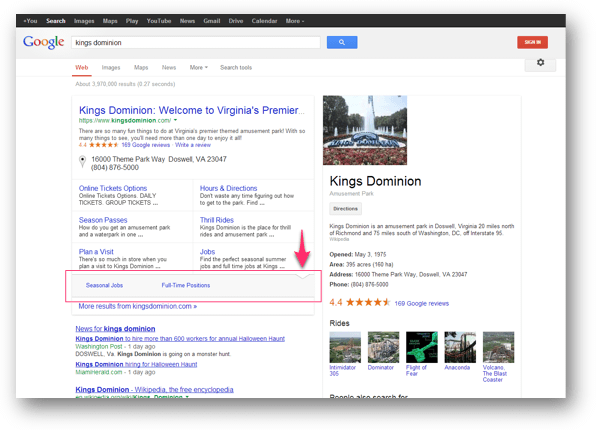Open 169 Google reviews under first result

point(146,145)
